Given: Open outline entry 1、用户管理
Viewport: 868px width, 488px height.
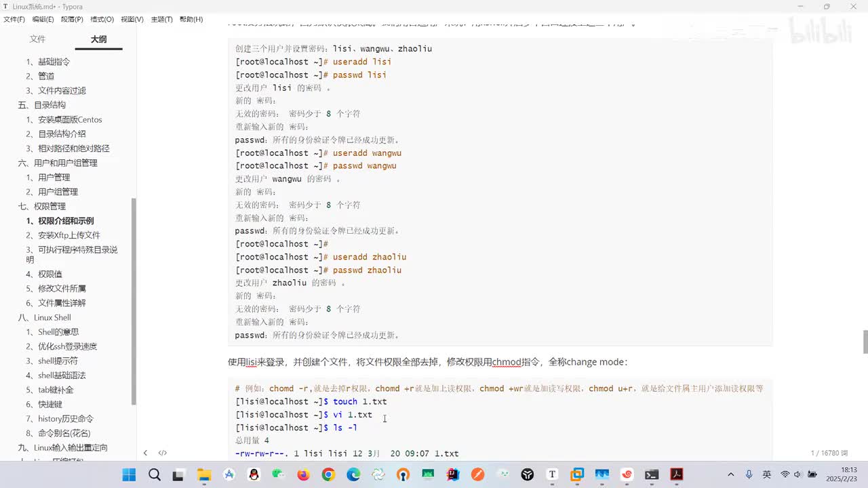Looking at the screenshot, I should click(x=48, y=178).
